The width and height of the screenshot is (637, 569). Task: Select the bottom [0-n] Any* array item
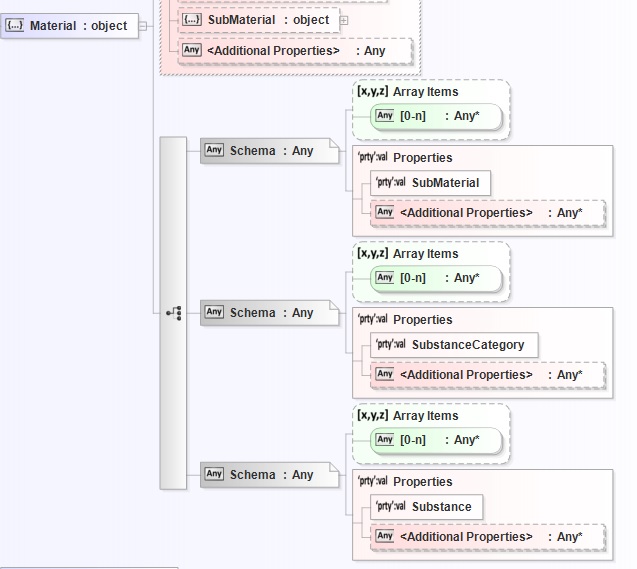point(438,440)
